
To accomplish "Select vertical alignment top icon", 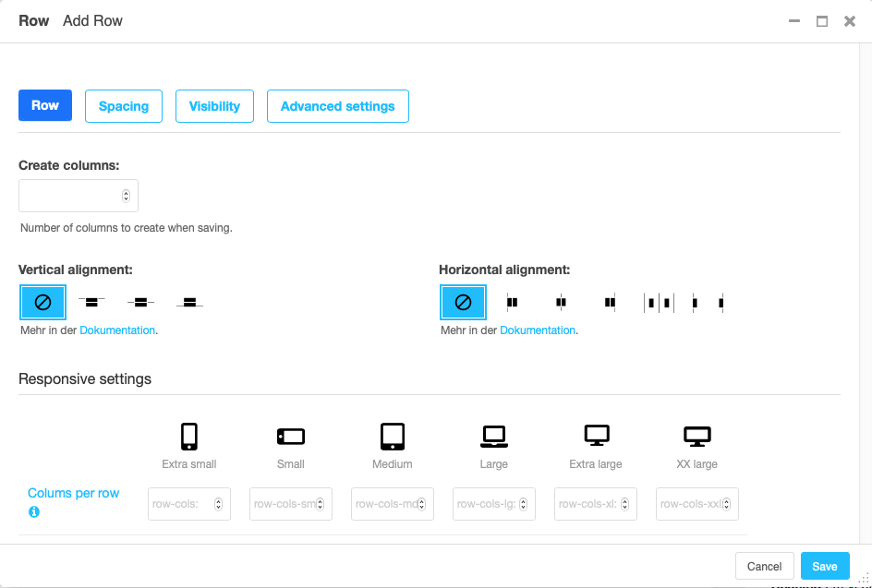I will point(91,302).
